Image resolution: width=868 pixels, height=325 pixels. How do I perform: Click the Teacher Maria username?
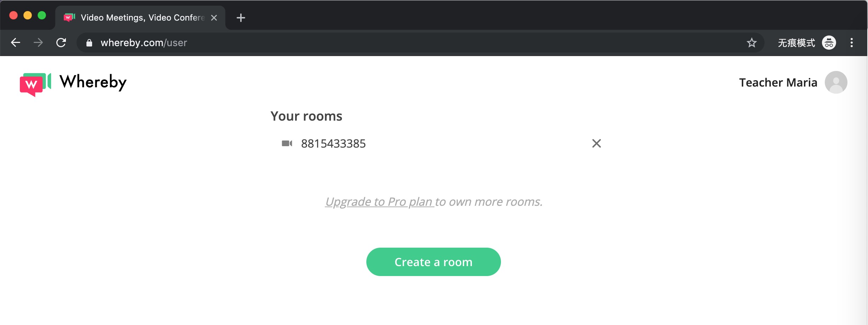coord(778,82)
